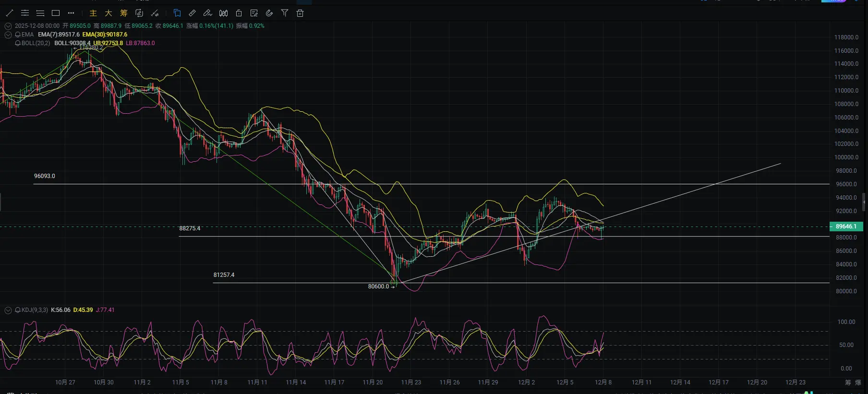Click the EMA indicator label
The height and width of the screenshot is (394, 868).
[x=28, y=35]
